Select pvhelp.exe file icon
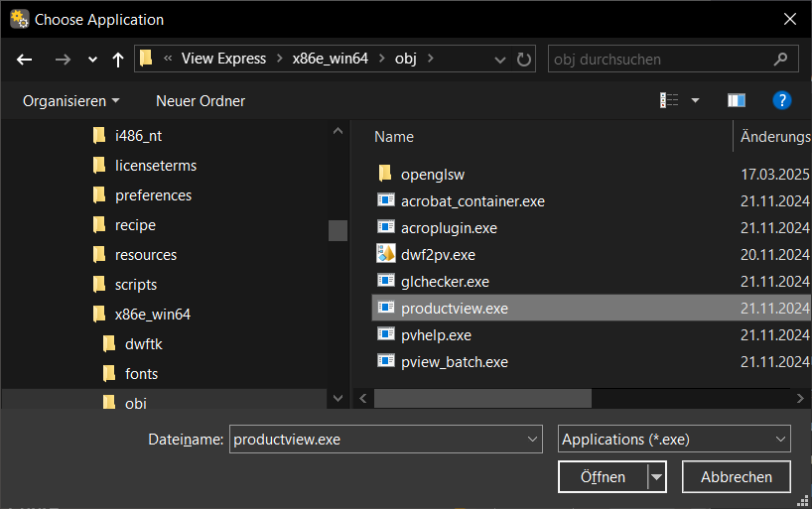The width and height of the screenshot is (812, 509). click(x=386, y=334)
